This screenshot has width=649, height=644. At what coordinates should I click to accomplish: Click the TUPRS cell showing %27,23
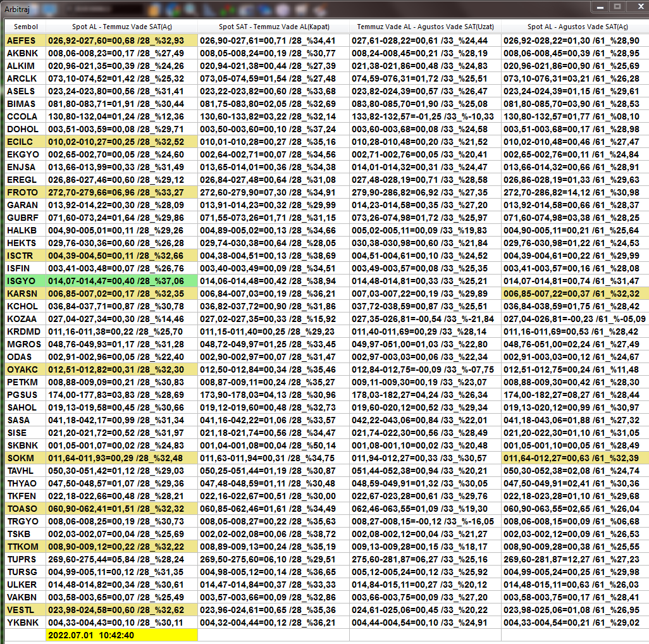pos(576,560)
